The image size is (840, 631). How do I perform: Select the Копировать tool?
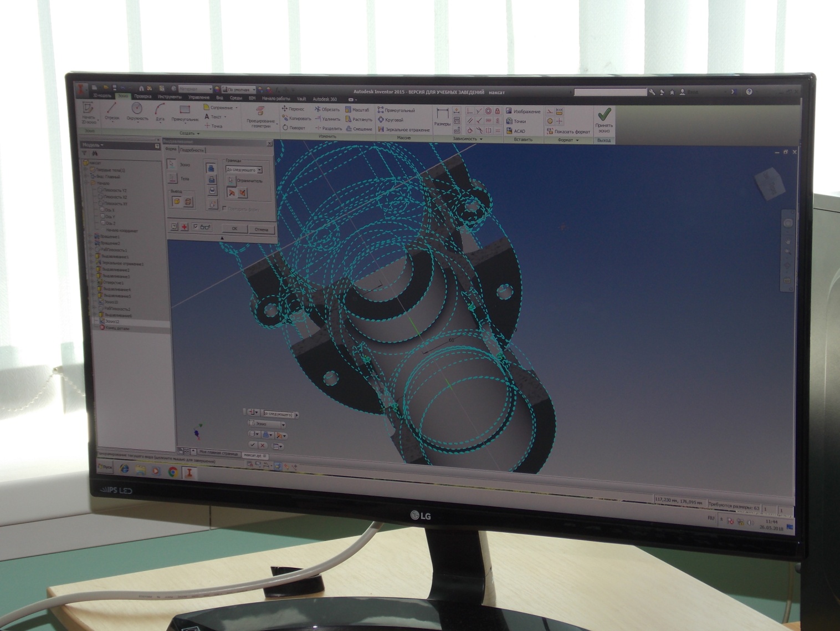point(296,118)
